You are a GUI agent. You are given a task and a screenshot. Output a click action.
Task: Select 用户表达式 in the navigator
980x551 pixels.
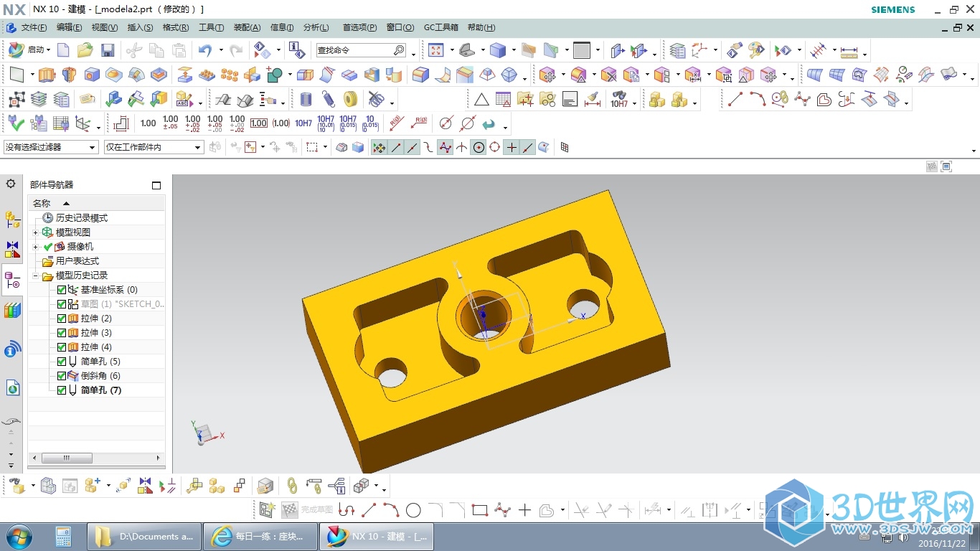tap(77, 261)
